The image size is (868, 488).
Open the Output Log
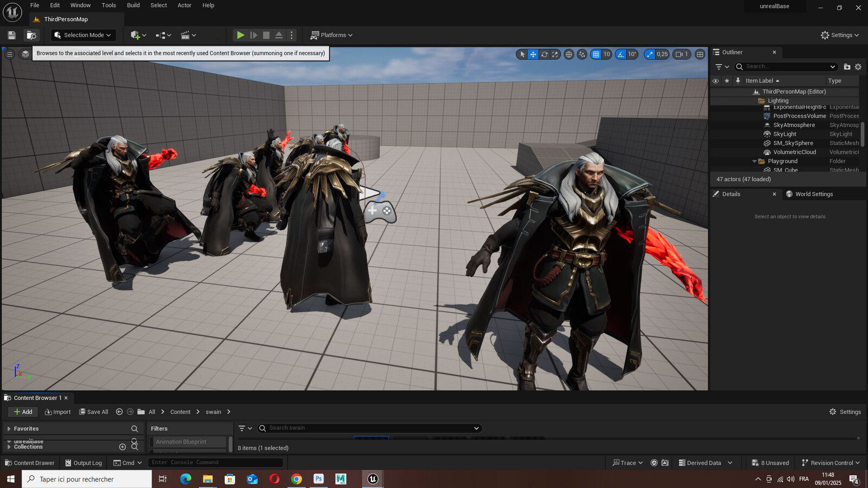(x=84, y=463)
